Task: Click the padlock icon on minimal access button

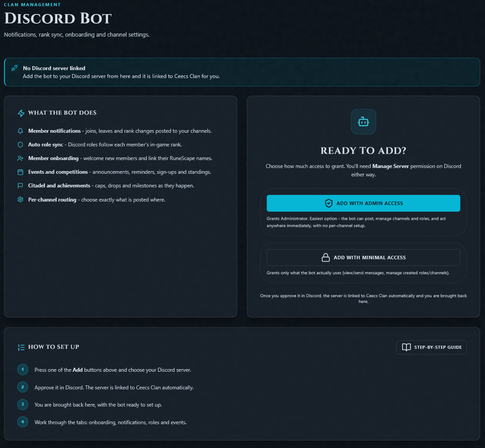Action: (x=326, y=258)
